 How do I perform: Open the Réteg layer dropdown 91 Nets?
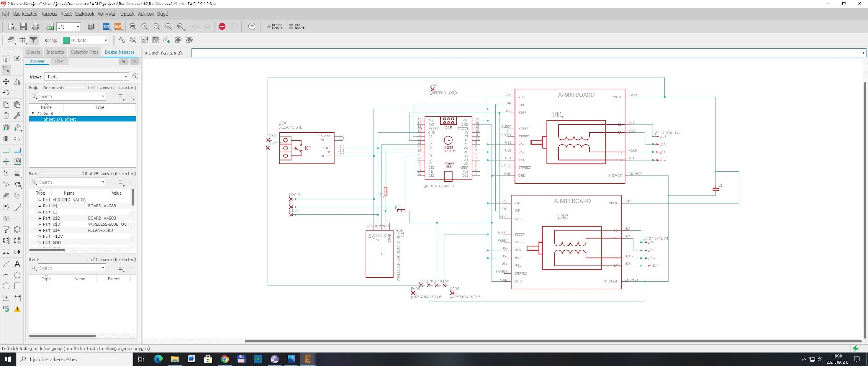pyautogui.click(x=85, y=40)
